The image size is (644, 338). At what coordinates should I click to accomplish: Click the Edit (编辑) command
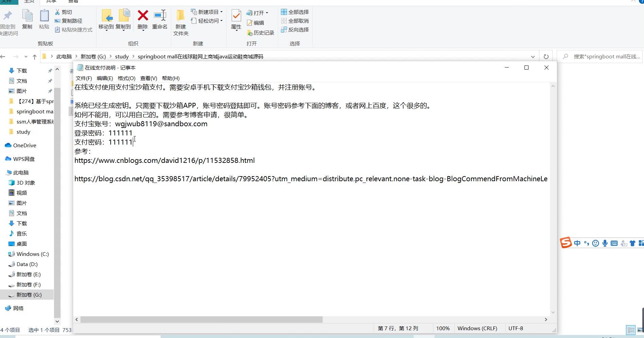click(255, 23)
